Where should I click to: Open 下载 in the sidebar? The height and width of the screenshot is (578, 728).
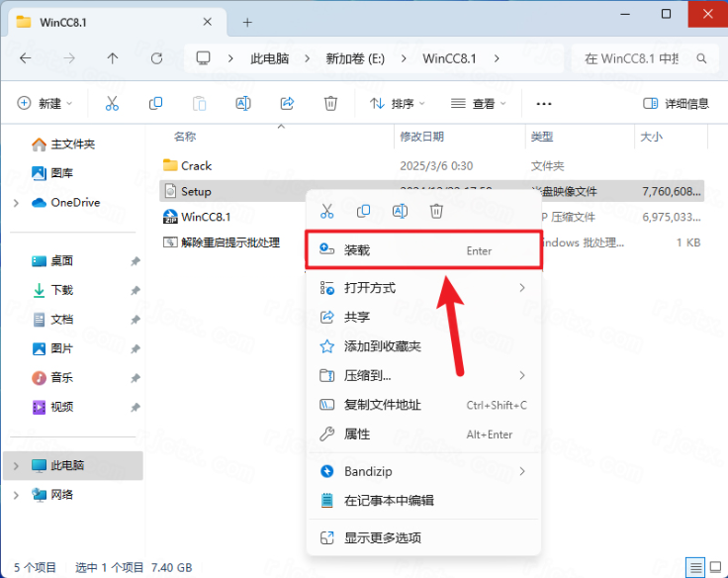pos(52,290)
